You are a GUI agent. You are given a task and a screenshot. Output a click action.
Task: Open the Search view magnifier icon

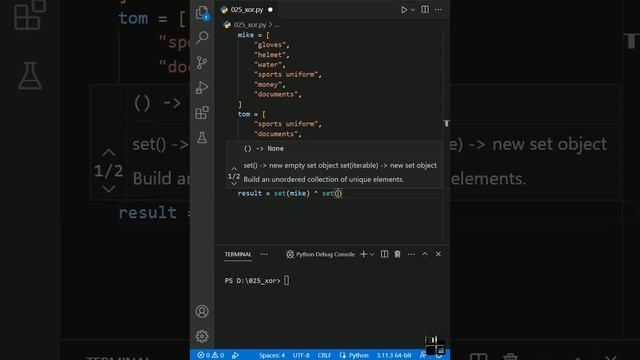coord(202,38)
